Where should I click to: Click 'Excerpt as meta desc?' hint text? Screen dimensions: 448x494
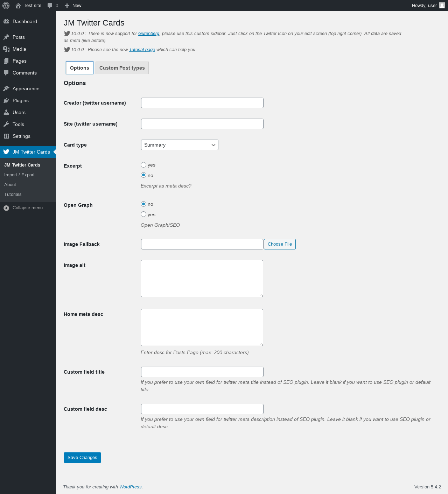(166, 186)
